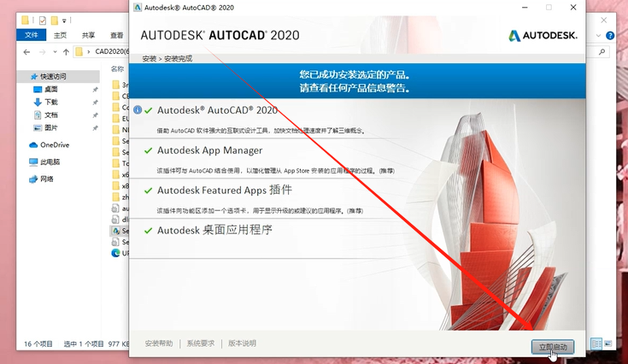628x364 pixels.
Task: Select the folder starting with EU
Action: [120, 118]
